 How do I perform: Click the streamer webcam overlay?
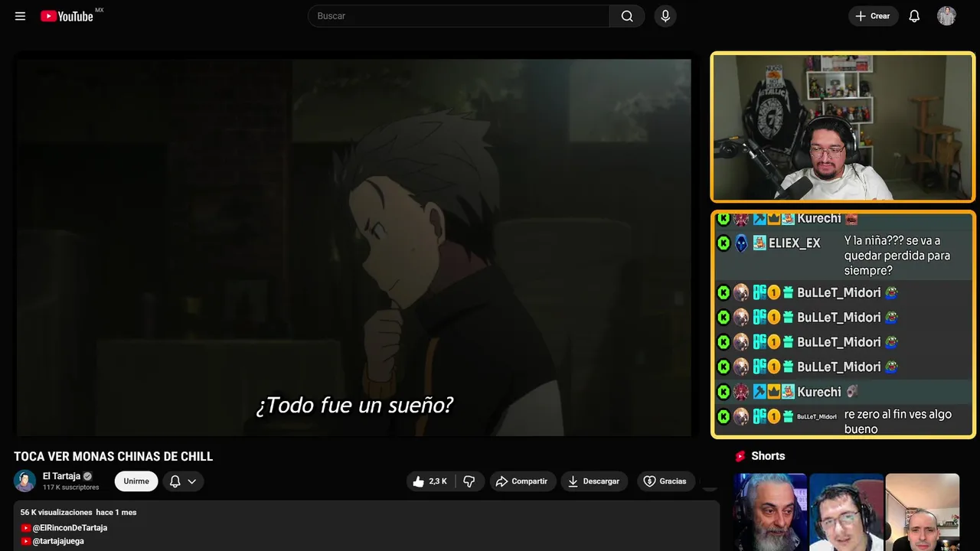842,127
